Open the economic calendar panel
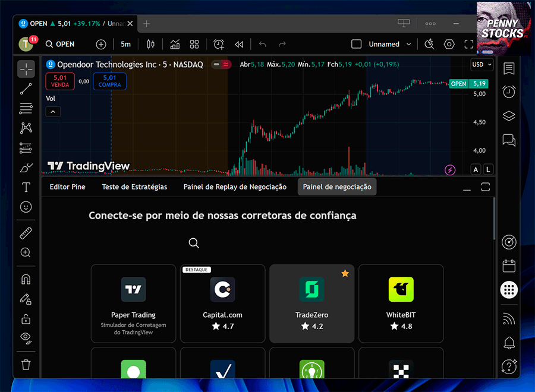The width and height of the screenshot is (535, 392). coord(509,266)
